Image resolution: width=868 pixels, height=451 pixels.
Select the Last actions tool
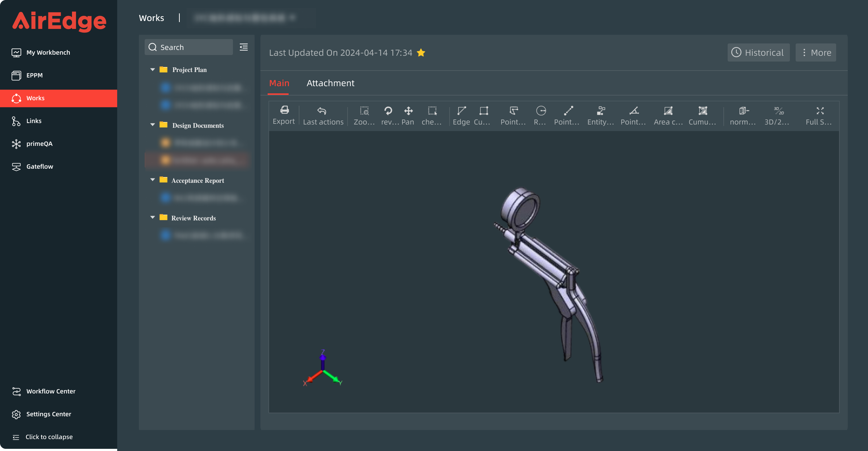tap(323, 114)
